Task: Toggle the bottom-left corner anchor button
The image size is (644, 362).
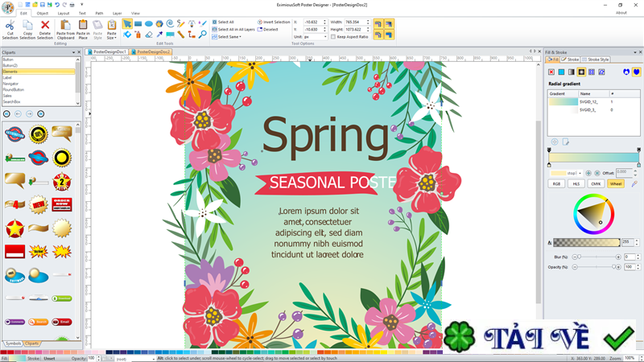Action: point(378,35)
